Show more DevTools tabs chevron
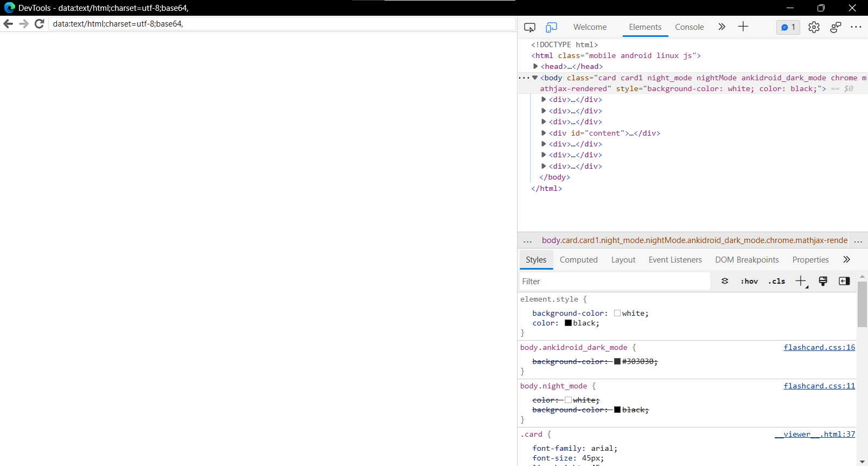 [722, 27]
